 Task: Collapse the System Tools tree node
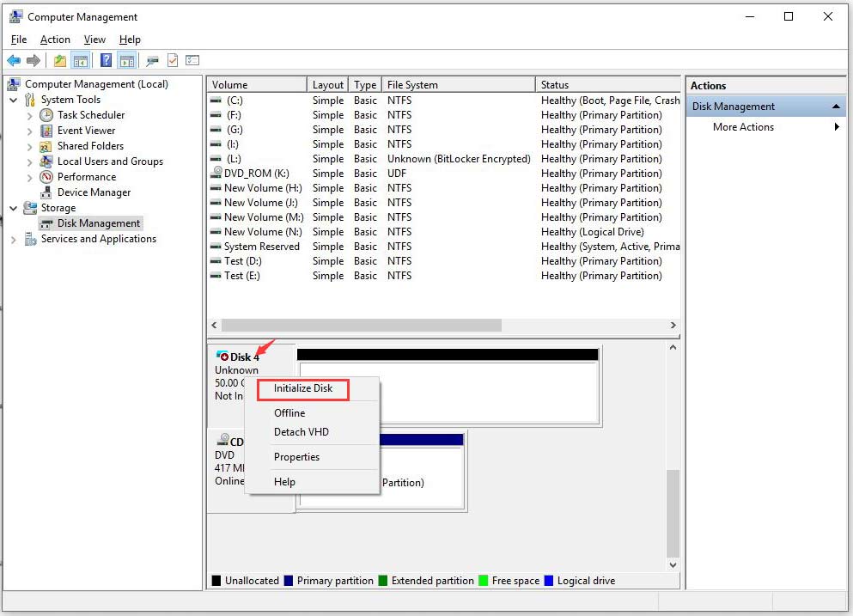point(13,100)
